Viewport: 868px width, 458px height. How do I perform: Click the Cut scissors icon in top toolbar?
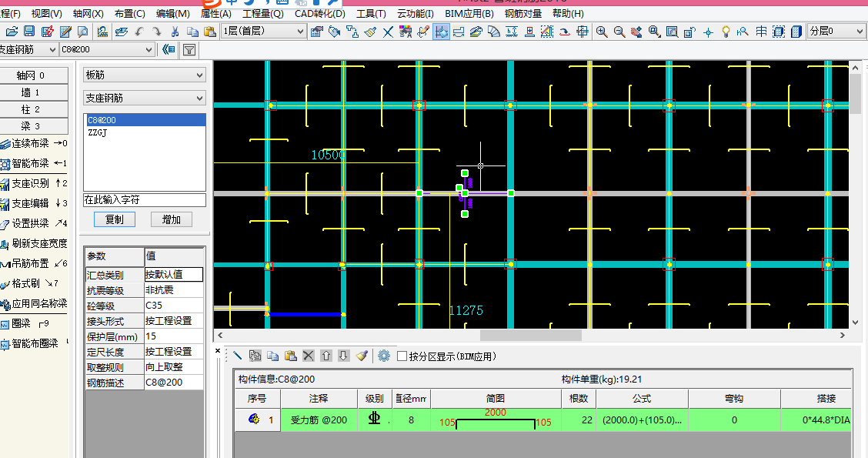click(x=175, y=32)
